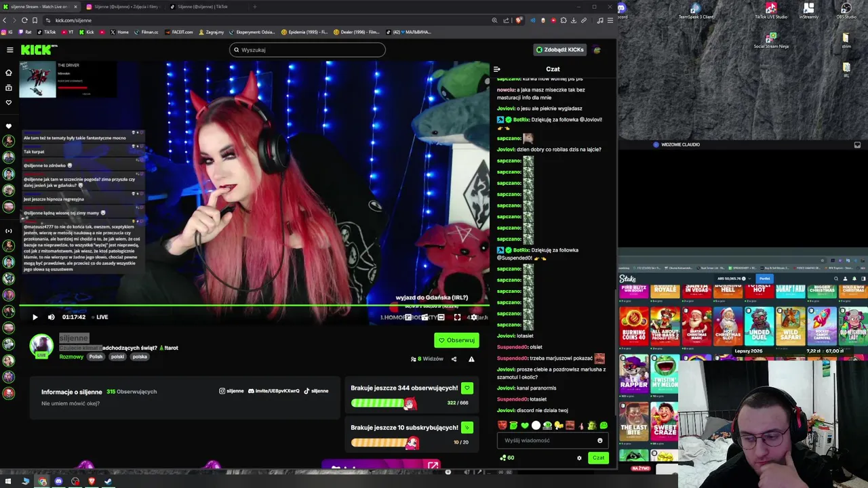Switch to the siljenne TikTok tab
Screen dimensions: 868x488
point(202,7)
